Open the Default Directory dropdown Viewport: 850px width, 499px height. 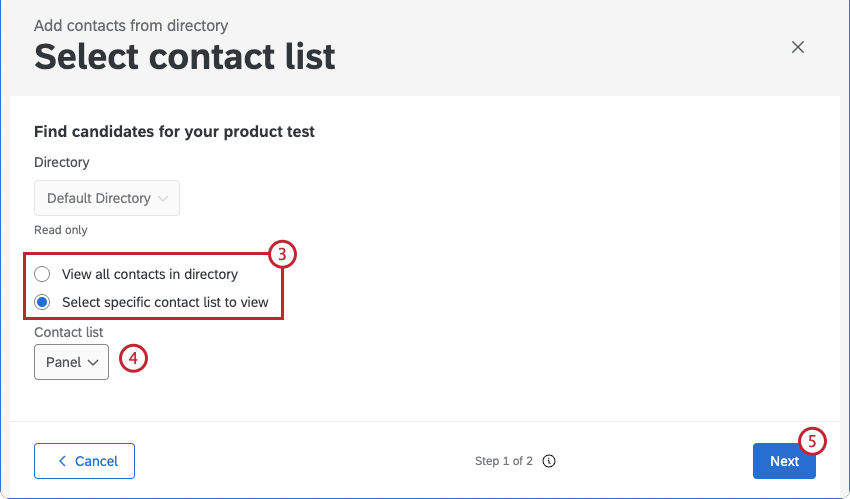click(x=107, y=198)
